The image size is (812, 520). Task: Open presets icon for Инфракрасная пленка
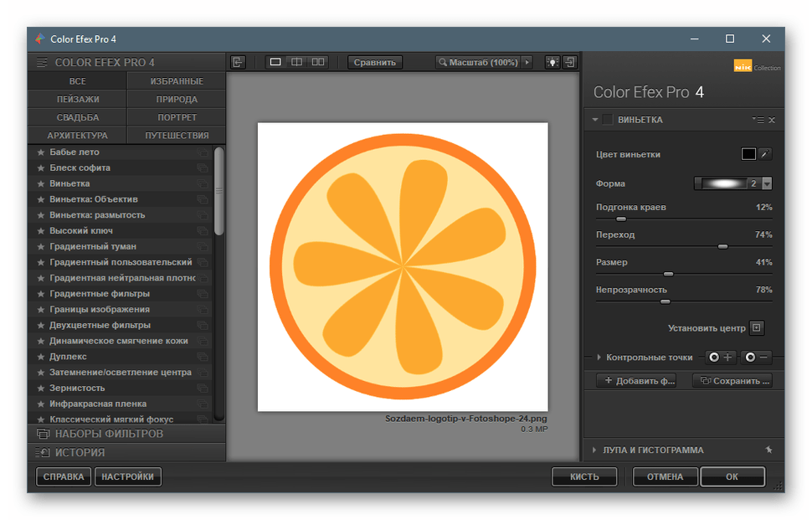point(203,404)
